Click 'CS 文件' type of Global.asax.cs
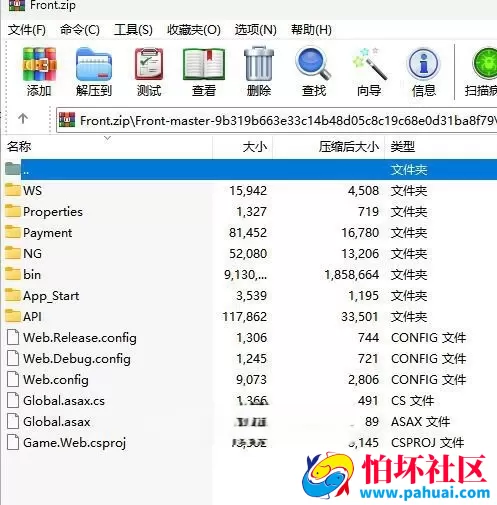497x505 pixels. [x=412, y=401]
